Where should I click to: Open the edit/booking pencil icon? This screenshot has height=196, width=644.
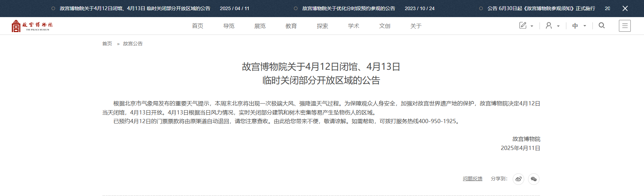click(523, 25)
